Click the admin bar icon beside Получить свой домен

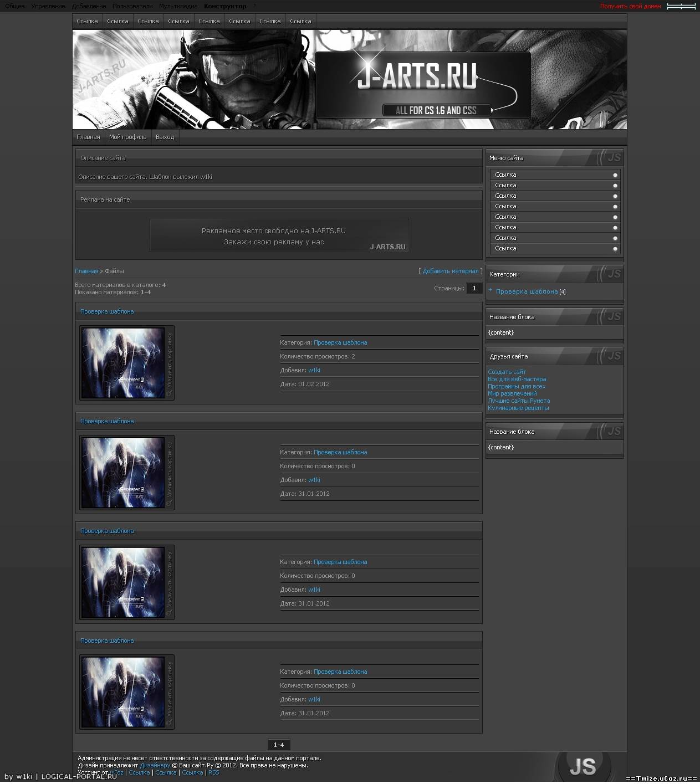click(x=681, y=6)
